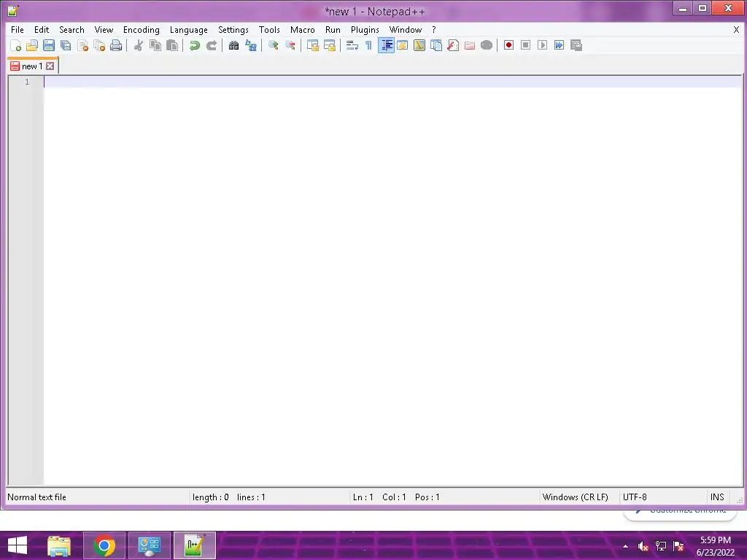Viewport: 747px width, 560px height.
Task: Zoom out with magnifier minus icon
Action: click(x=290, y=45)
